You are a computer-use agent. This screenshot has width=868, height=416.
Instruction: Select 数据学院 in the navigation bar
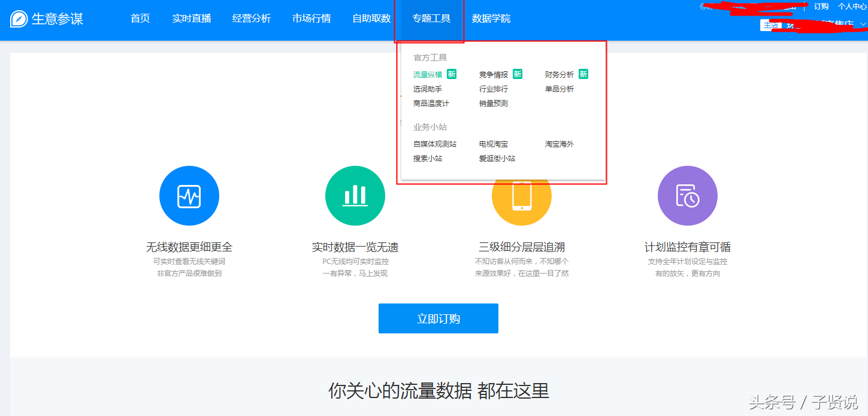click(x=492, y=19)
